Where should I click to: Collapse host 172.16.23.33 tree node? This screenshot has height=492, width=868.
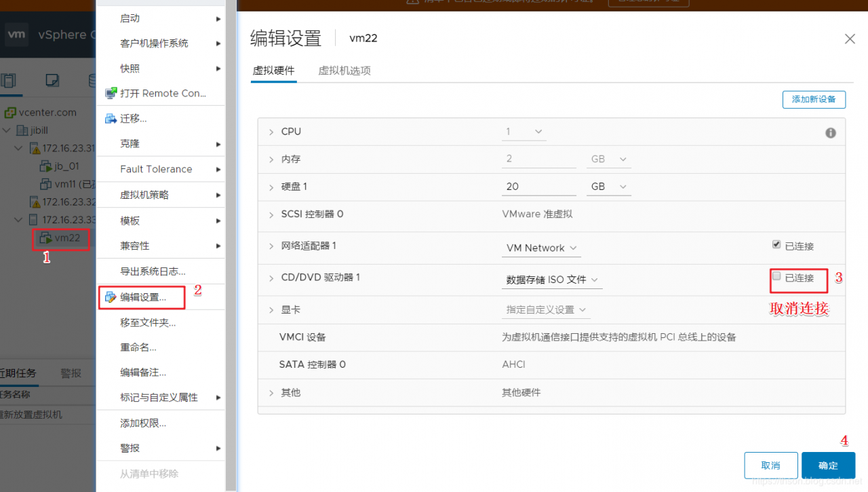pyautogui.click(x=19, y=220)
